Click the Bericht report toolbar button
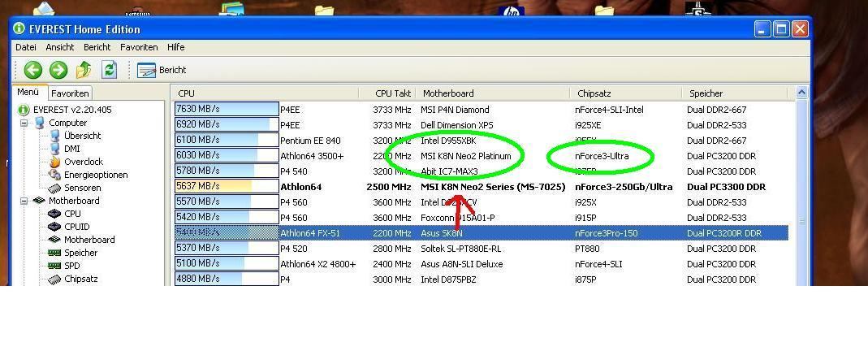 pyautogui.click(x=162, y=70)
